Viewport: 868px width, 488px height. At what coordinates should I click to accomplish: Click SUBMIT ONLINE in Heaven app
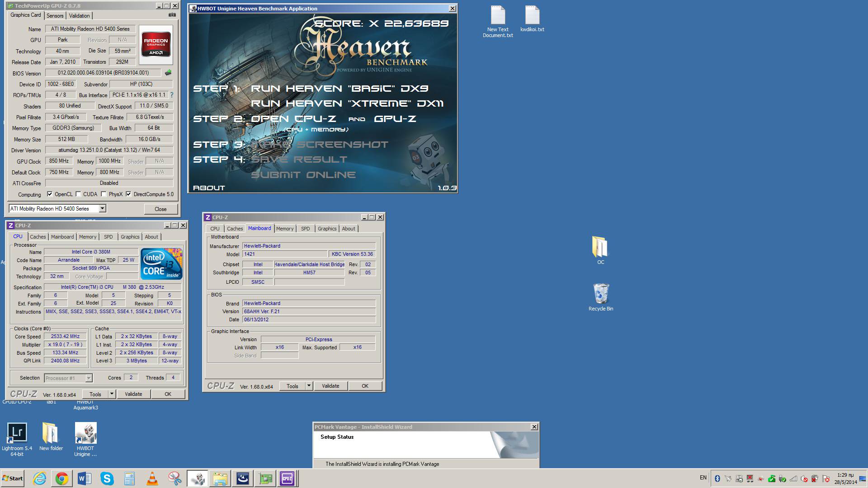click(x=303, y=175)
